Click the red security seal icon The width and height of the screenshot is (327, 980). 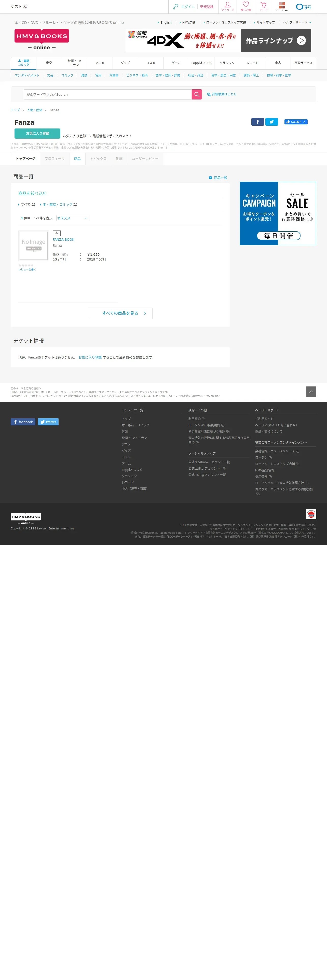(x=311, y=514)
